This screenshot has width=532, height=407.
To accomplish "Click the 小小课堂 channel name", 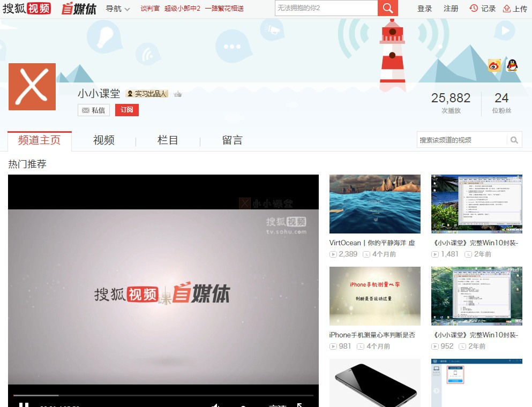I will pyautogui.click(x=99, y=94).
